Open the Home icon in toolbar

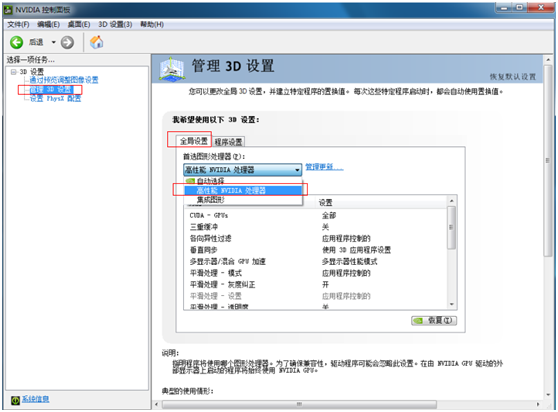(96, 42)
